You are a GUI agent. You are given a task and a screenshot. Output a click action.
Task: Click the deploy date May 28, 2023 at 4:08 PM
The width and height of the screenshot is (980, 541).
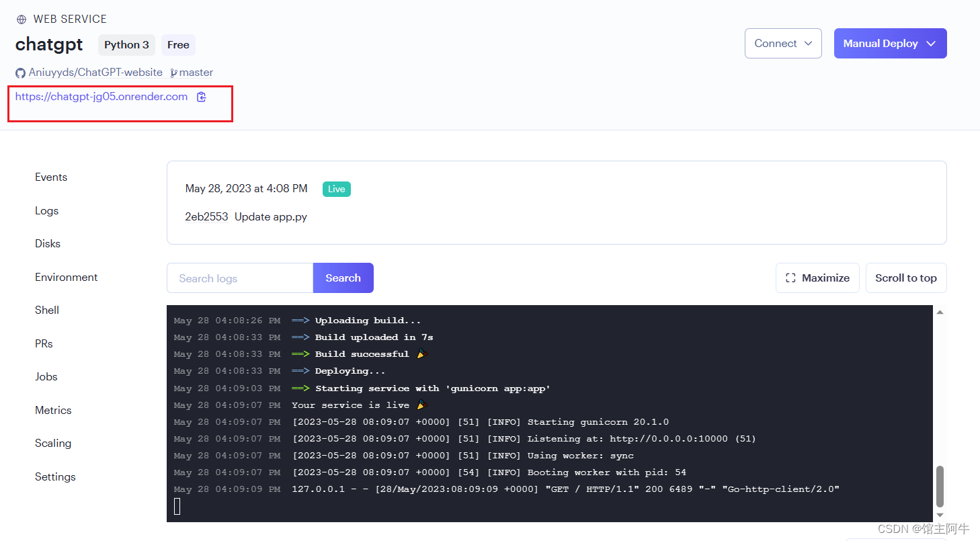(247, 189)
